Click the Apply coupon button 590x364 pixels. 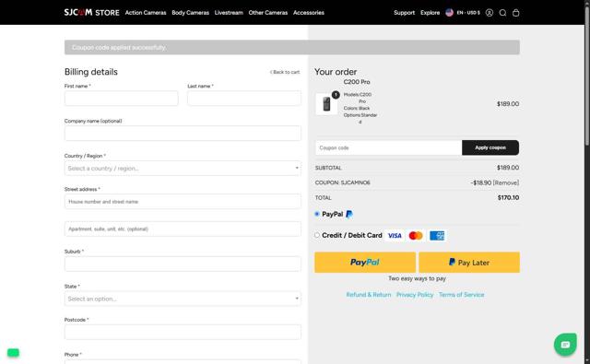(490, 147)
